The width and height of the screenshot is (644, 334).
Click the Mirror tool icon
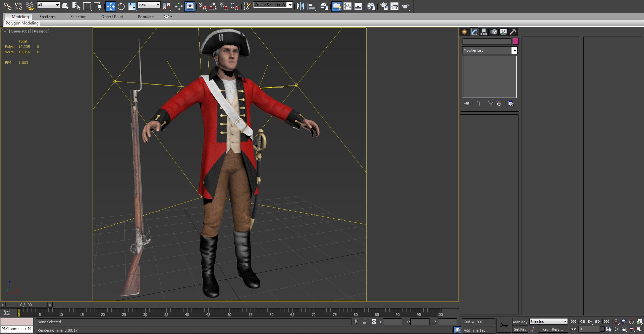click(300, 6)
